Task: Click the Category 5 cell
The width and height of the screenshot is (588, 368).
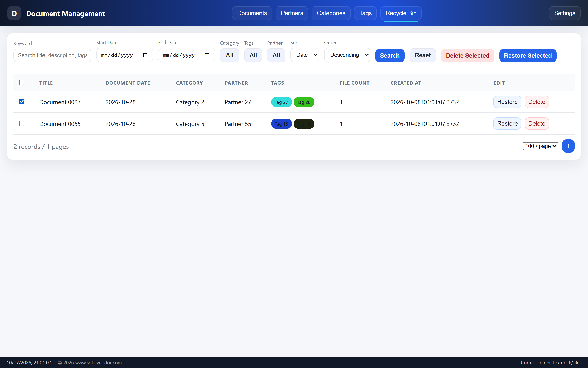Action: coord(190,124)
